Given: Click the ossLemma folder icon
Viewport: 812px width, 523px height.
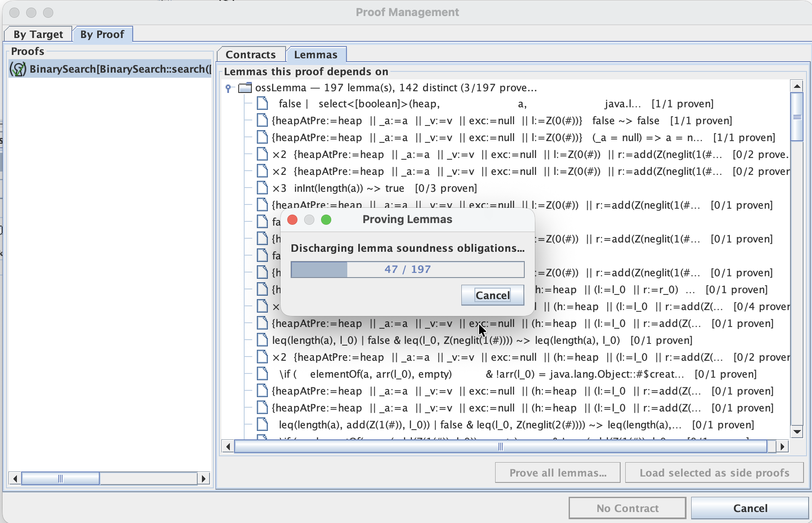Looking at the screenshot, I should [x=245, y=87].
